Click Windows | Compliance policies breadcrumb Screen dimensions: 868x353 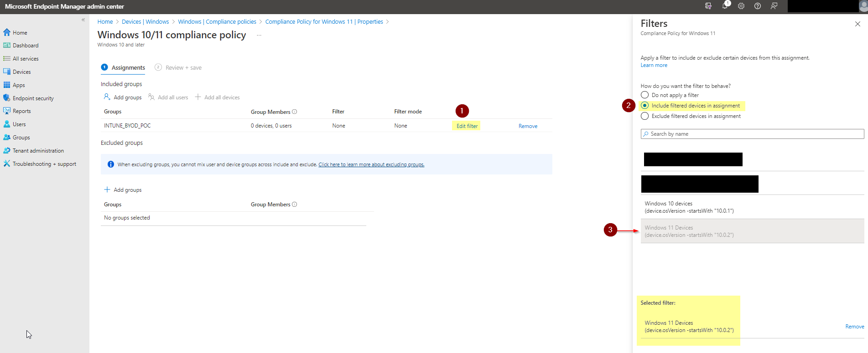tap(217, 22)
